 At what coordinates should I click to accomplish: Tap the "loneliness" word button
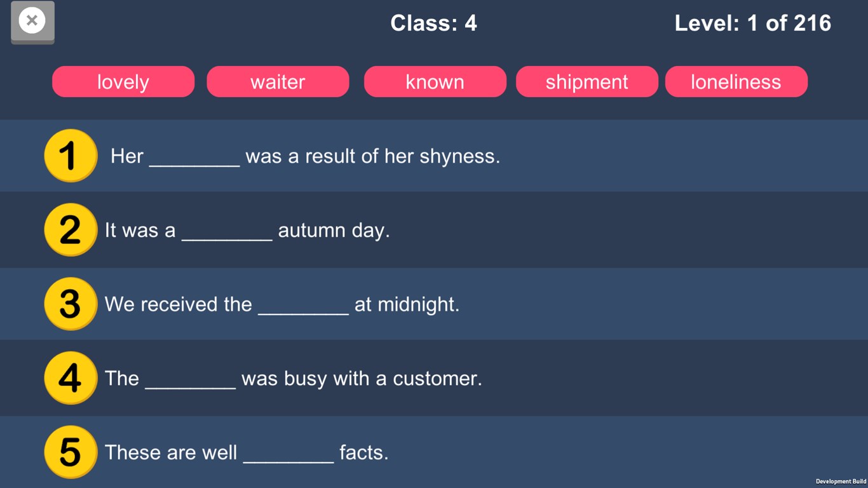tap(736, 82)
